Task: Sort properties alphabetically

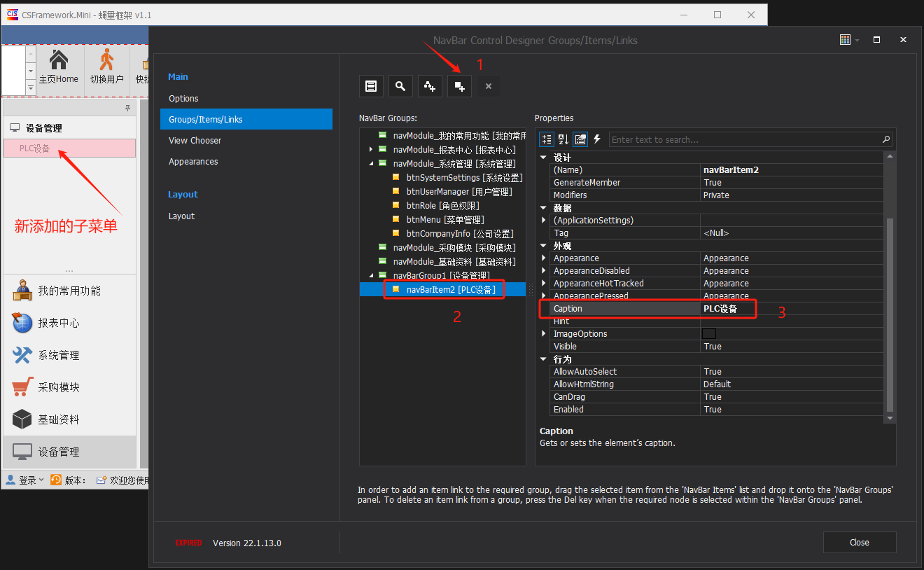Action: tap(563, 139)
